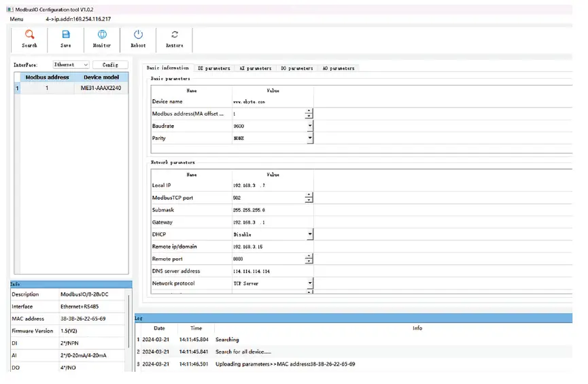Click the ip.addr 169.254.116.217 text
588x384 pixels.
[x=78, y=19]
